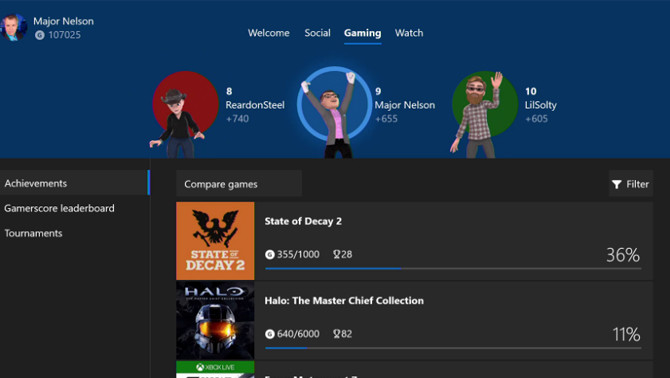Click the filter funnel icon

[616, 185]
